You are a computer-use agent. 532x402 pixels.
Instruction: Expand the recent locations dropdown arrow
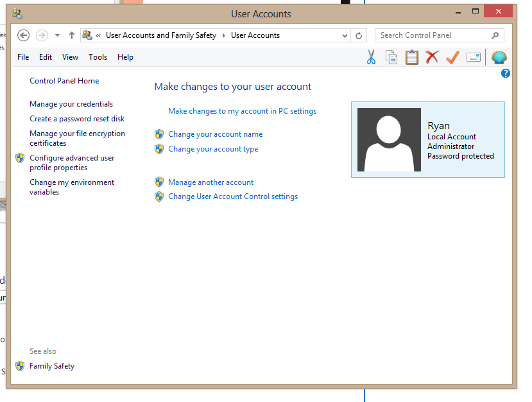[x=57, y=35]
